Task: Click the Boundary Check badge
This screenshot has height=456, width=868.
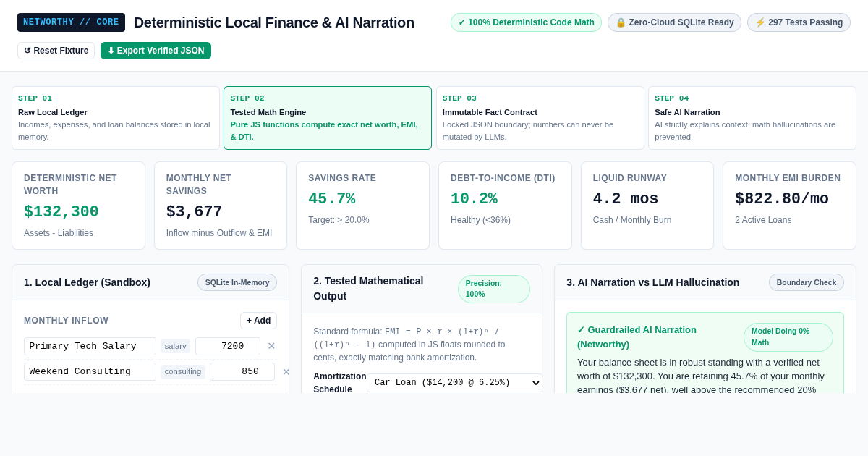Action: [807, 282]
